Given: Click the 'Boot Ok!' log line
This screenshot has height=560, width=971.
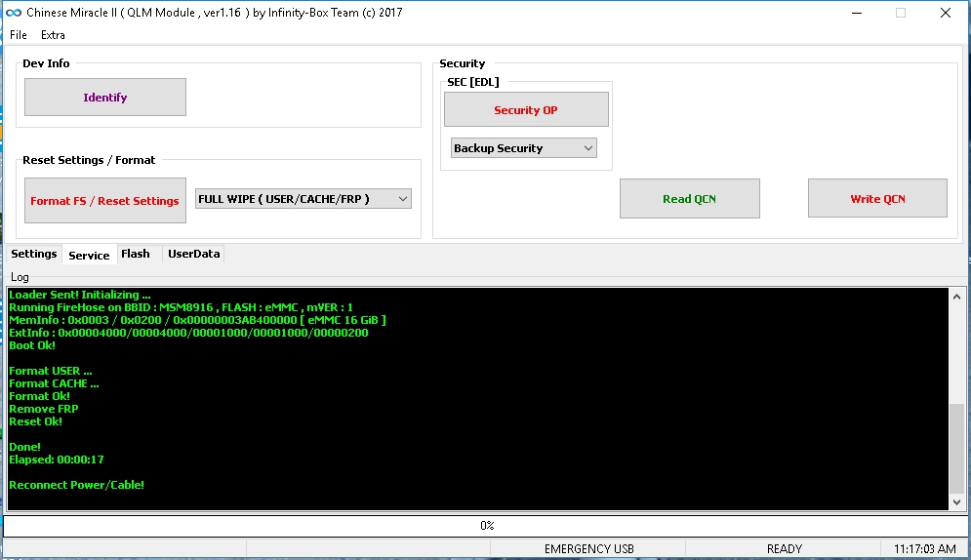Looking at the screenshot, I should tap(32, 345).
